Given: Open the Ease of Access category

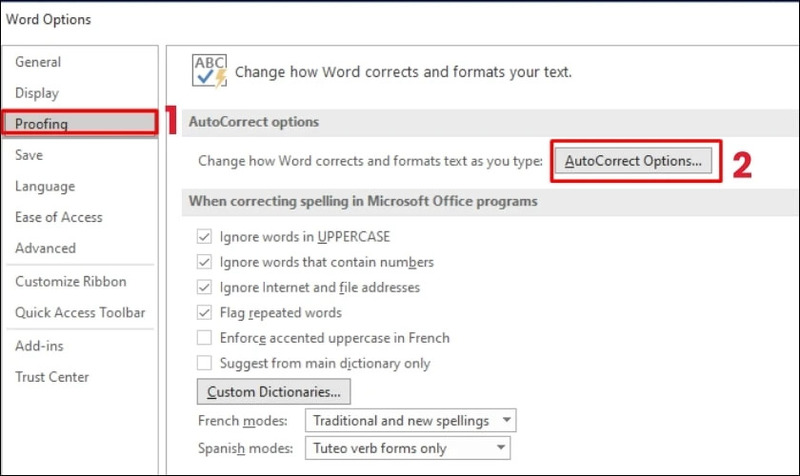Looking at the screenshot, I should (59, 217).
